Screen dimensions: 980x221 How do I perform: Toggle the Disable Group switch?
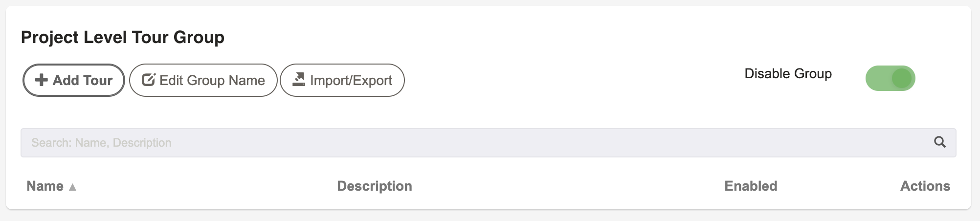(x=890, y=78)
